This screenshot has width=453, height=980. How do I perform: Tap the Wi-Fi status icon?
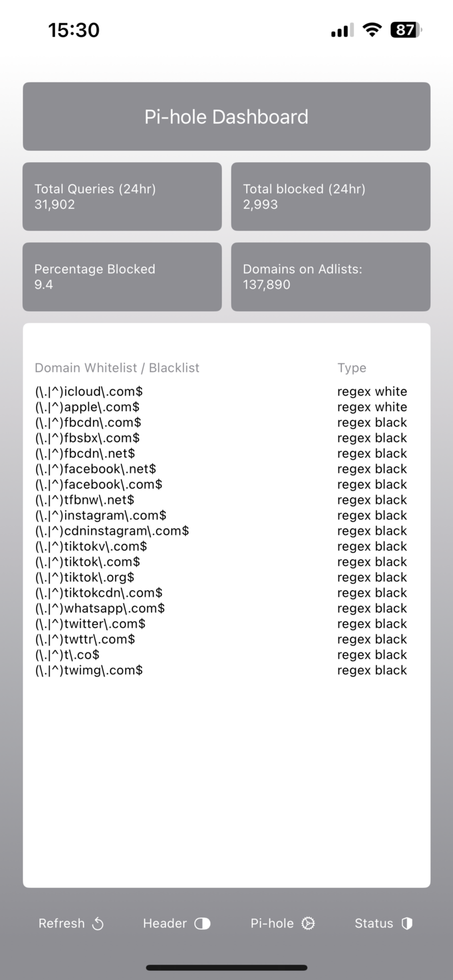[x=372, y=30]
